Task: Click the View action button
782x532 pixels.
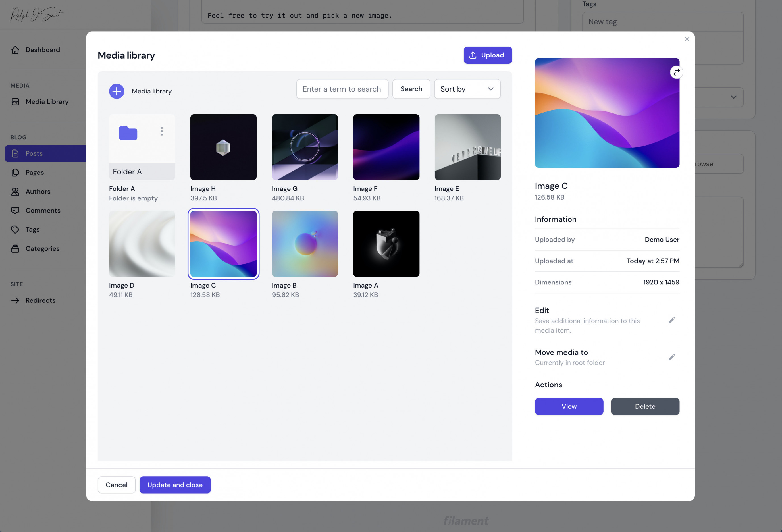Action: [569, 406]
